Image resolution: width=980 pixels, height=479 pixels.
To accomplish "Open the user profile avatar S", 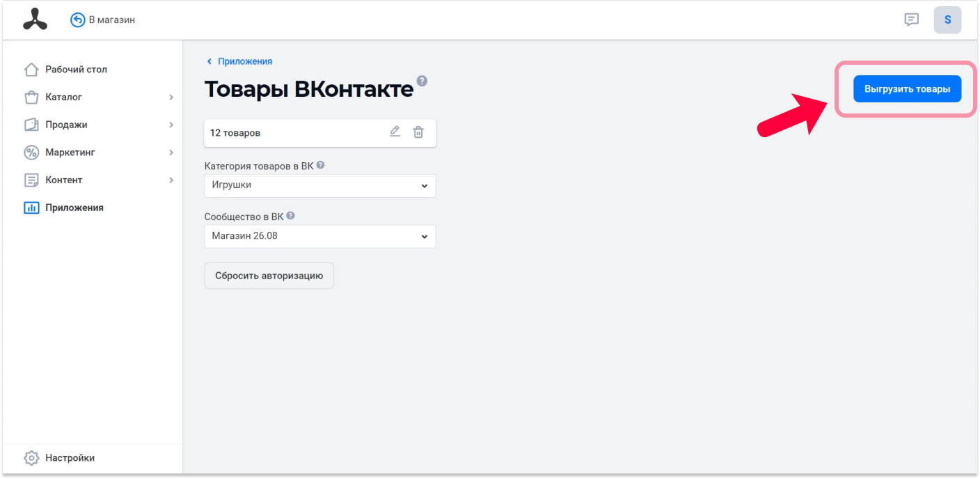I will coord(947,20).
